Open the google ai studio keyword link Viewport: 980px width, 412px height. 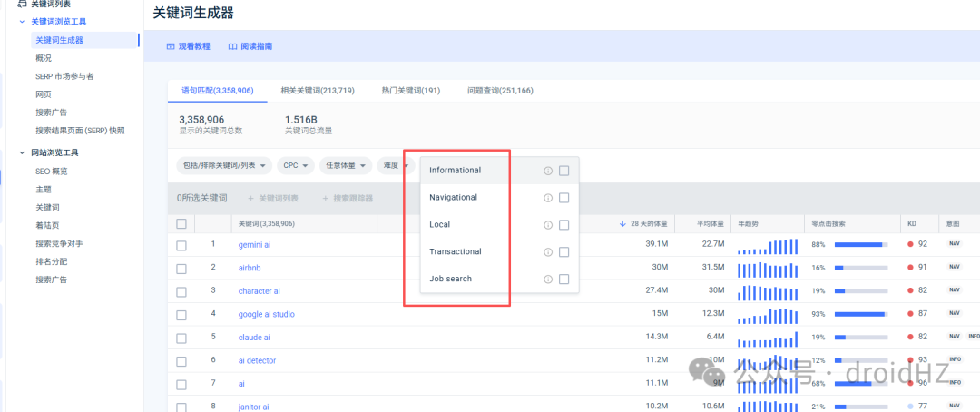(x=266, y=315)
